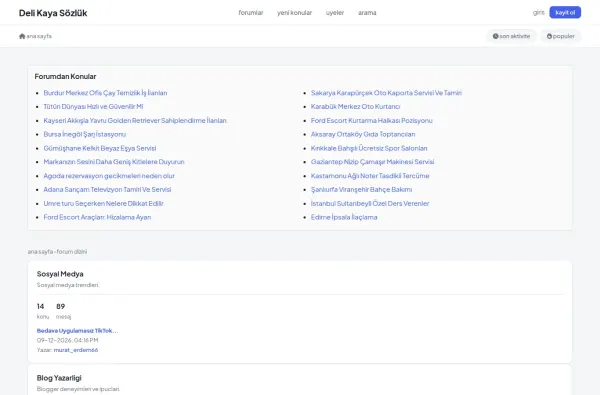The height and width of the screenshot is (395, 600).
Task: Open Ford Escort Araçları Hizalama Ayarı topic
Action: (97, 217)
